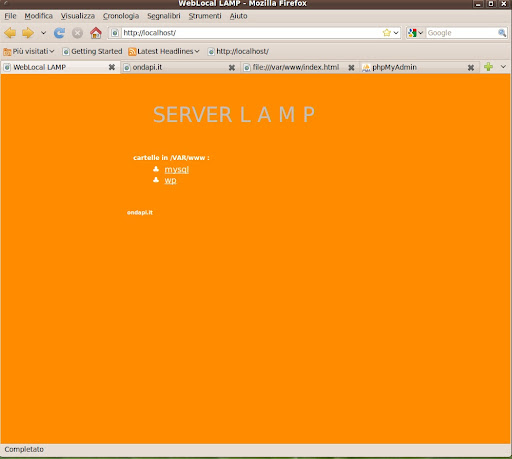Bookmark this page with the star

(x=387, y=33)
